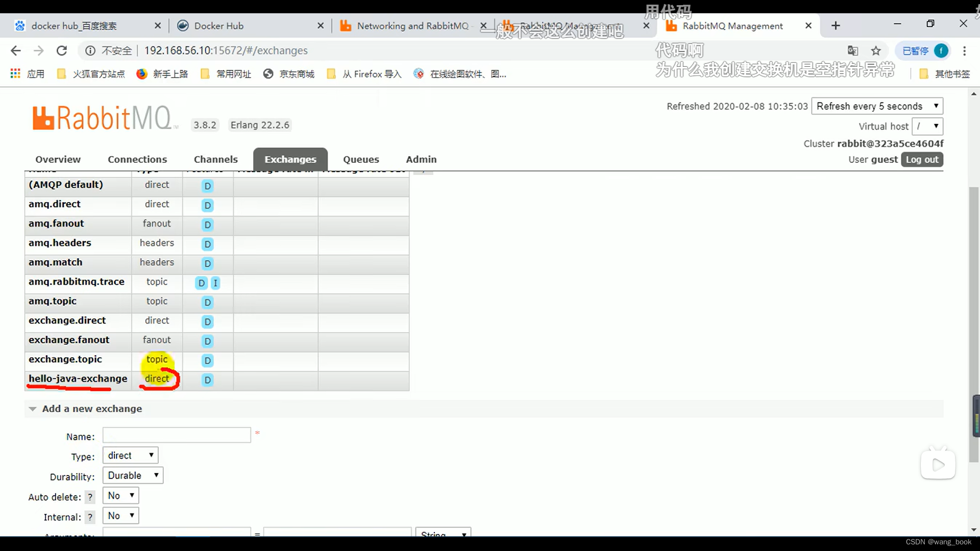Open the 从 Firefox 导入 bookmarks folder

click(364, 74)
